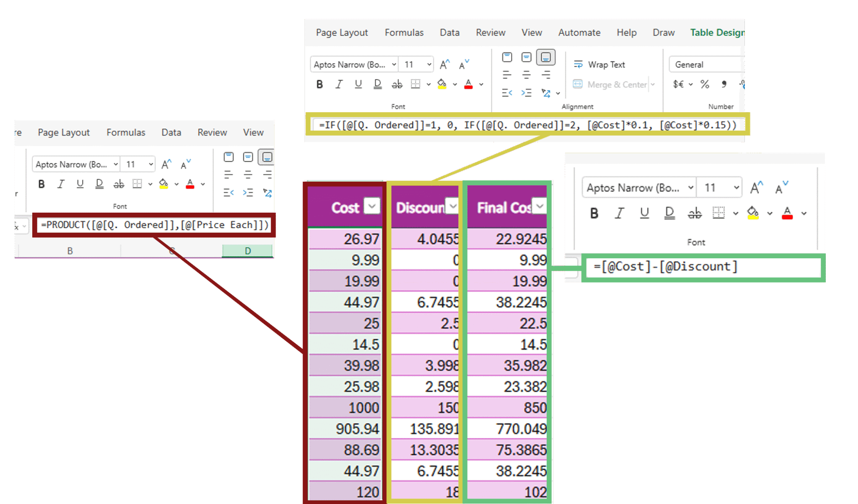Apply underline to the selection
The image size is (858, 504).
pyautogui.click(x=358, y=84)
